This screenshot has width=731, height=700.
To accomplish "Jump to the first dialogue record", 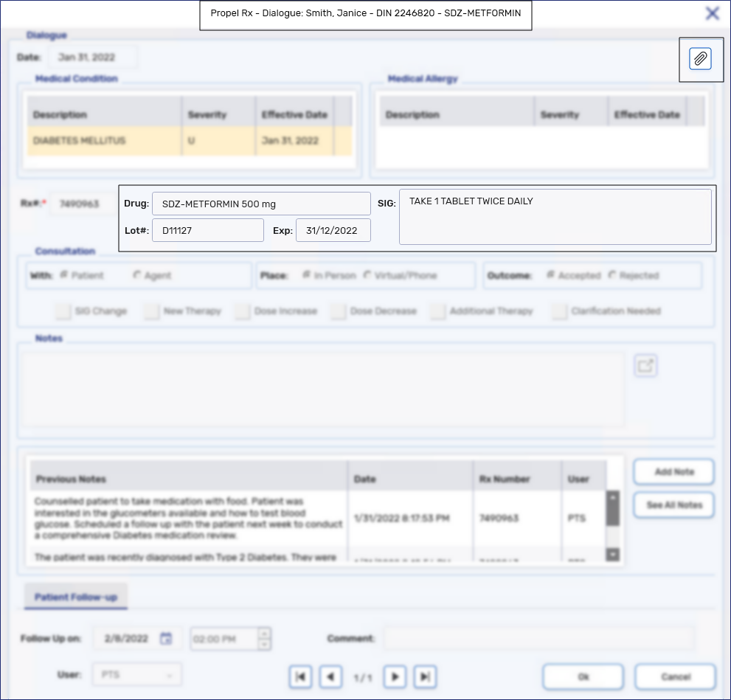I will [x=300, y=676].
